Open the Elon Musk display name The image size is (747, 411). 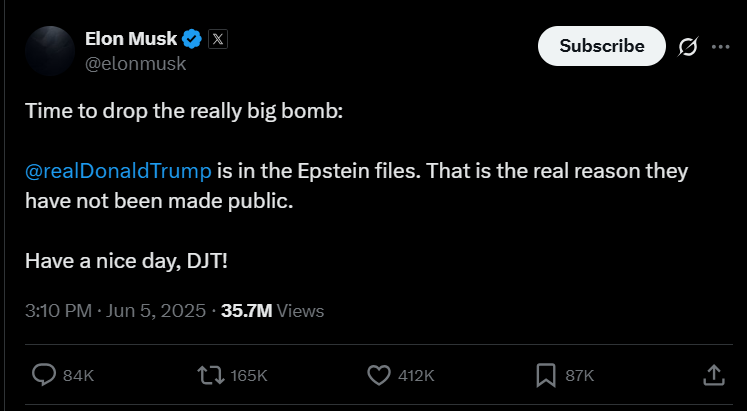pos(131,39)
